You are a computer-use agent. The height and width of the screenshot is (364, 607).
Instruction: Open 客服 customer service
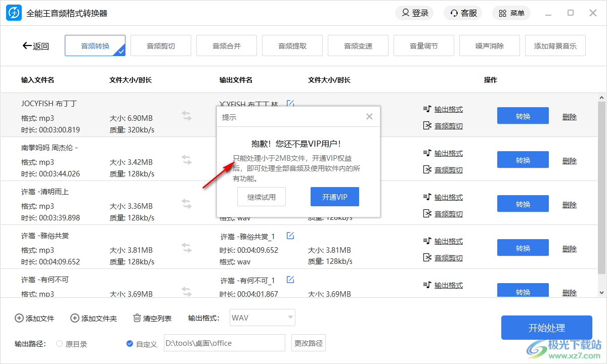point(463,13)
